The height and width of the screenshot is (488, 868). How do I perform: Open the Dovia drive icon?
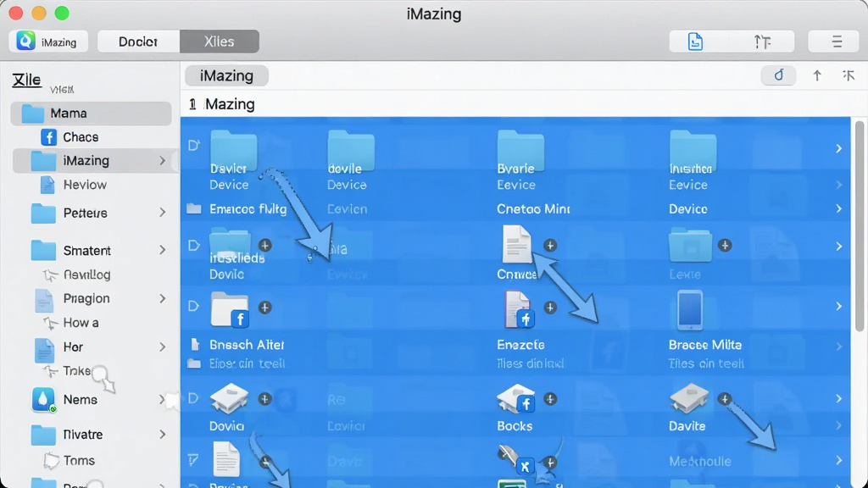point(229,398)
